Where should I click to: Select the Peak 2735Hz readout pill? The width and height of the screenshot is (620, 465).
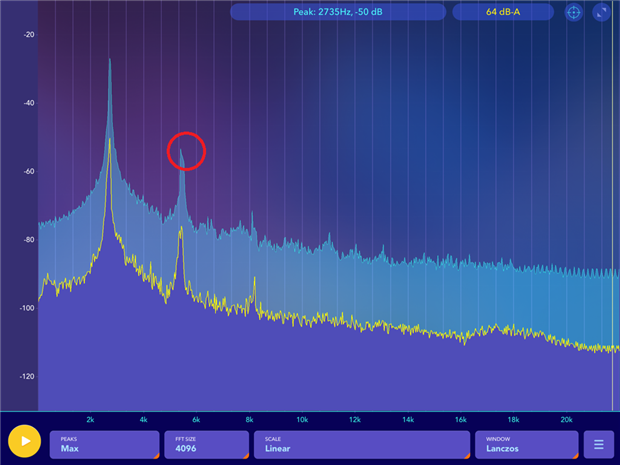click(x=338, y=12)
